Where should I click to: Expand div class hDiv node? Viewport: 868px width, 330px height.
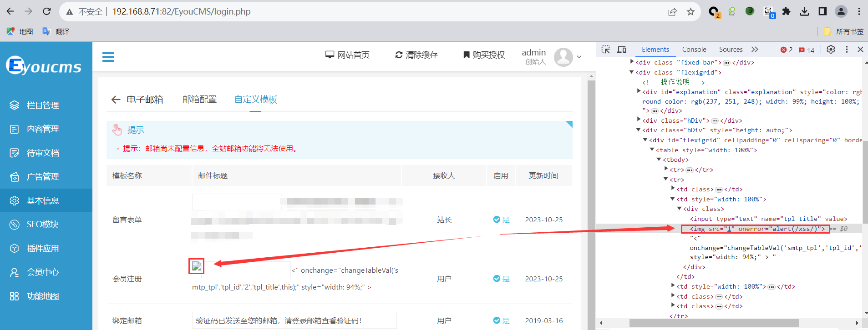click(x=639, y=120)
